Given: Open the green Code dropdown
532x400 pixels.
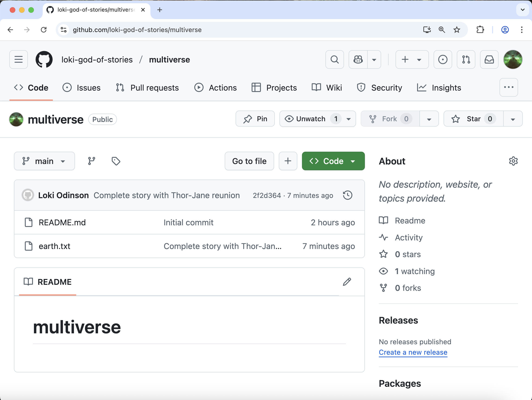Looking at the screenshot, I should 333,161.
